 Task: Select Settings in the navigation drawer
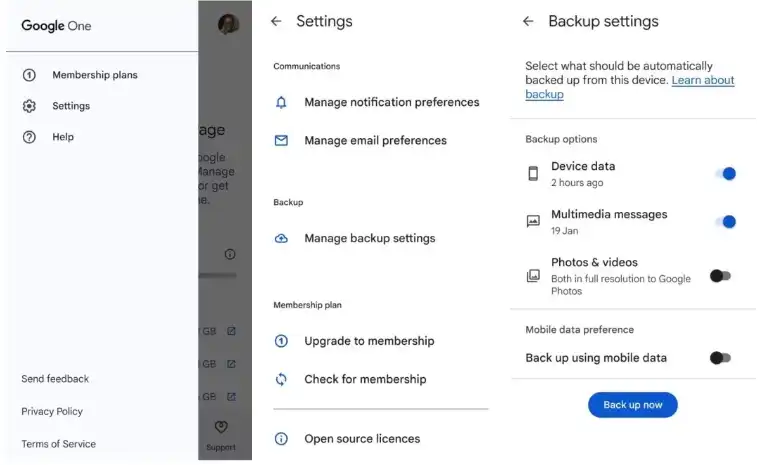point(71,106)
